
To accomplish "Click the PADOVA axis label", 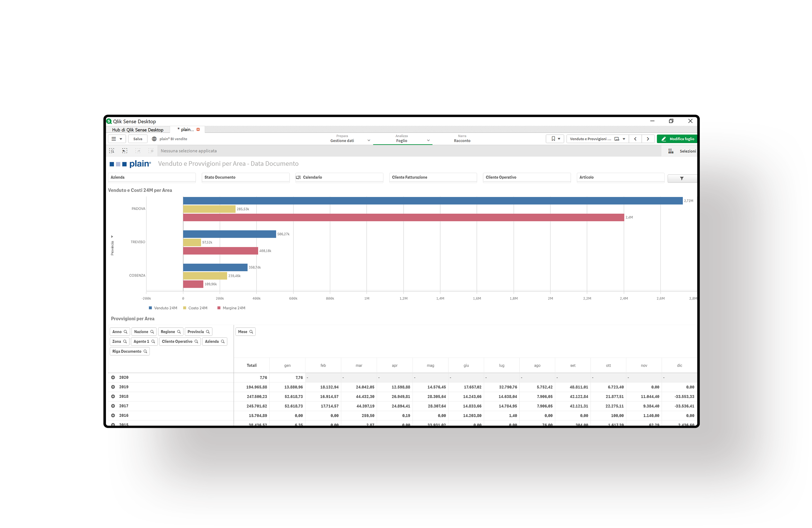I will click(x=138, y=209).
